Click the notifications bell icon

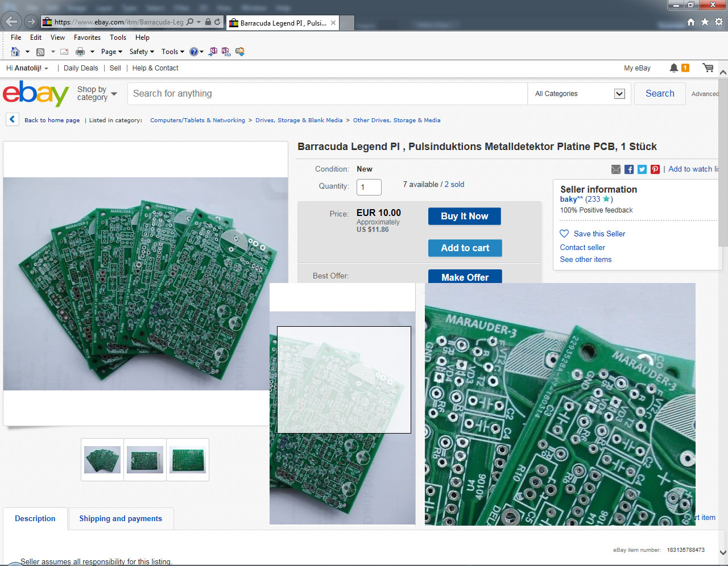[x=674, y=68]
